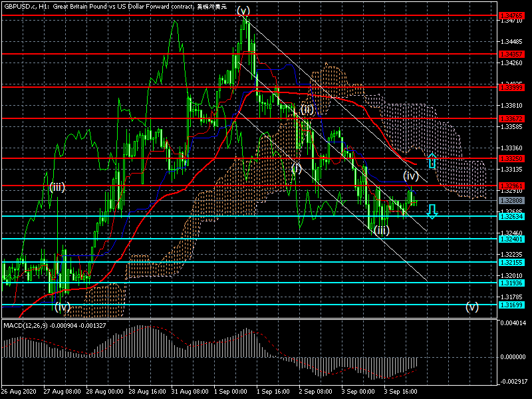
Task: Click the 1.31699 cyan price tag
Action: pyautogui.click(x=511, y=305)
